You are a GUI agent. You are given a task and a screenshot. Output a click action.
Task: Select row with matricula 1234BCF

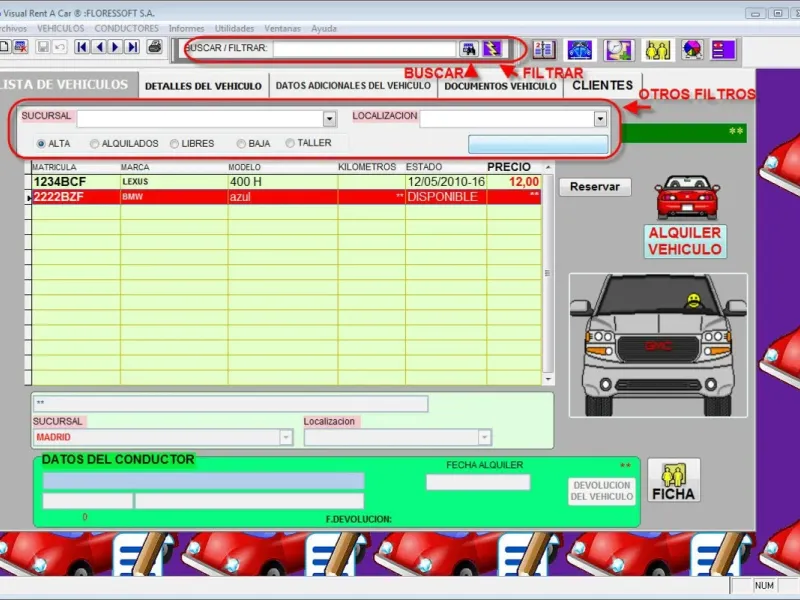pos(286,182)
